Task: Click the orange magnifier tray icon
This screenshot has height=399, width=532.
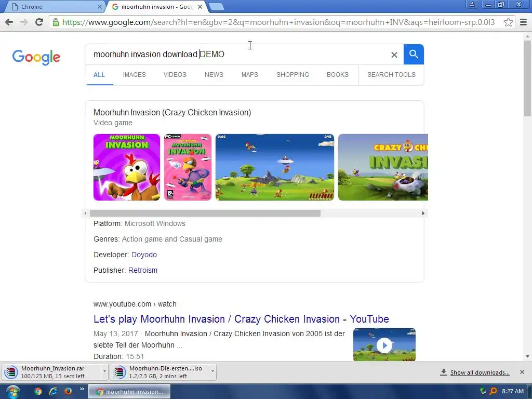Action: click(494, 392)
